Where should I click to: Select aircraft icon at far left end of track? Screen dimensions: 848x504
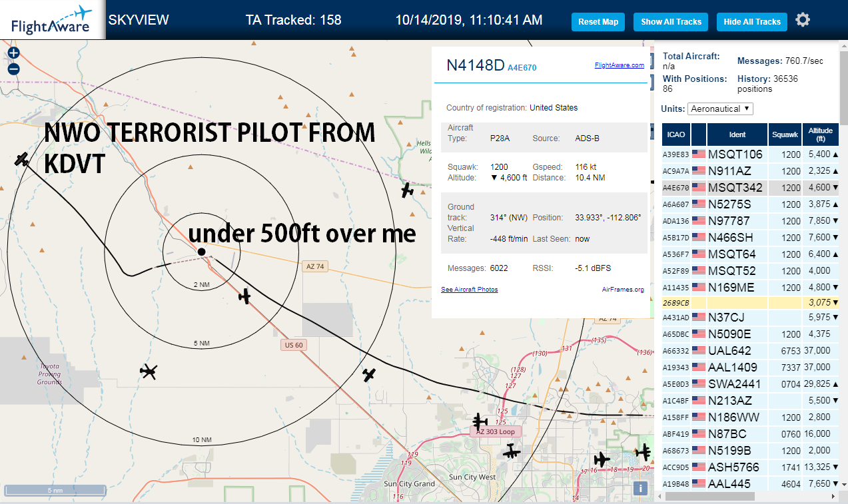[x=22, y=160]
